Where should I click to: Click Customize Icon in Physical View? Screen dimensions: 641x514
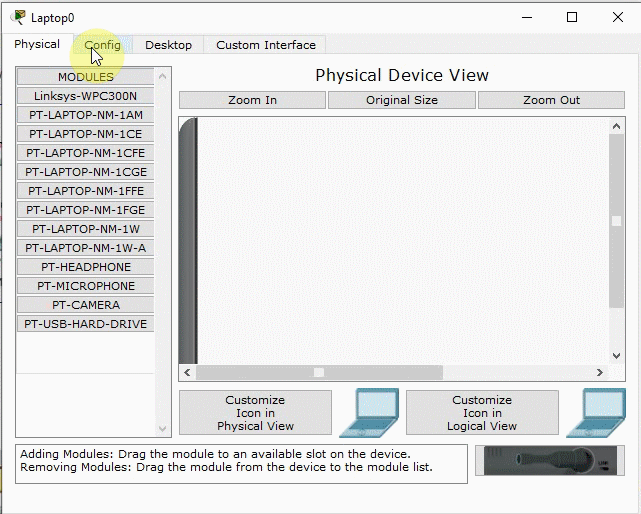click(255, 413)
